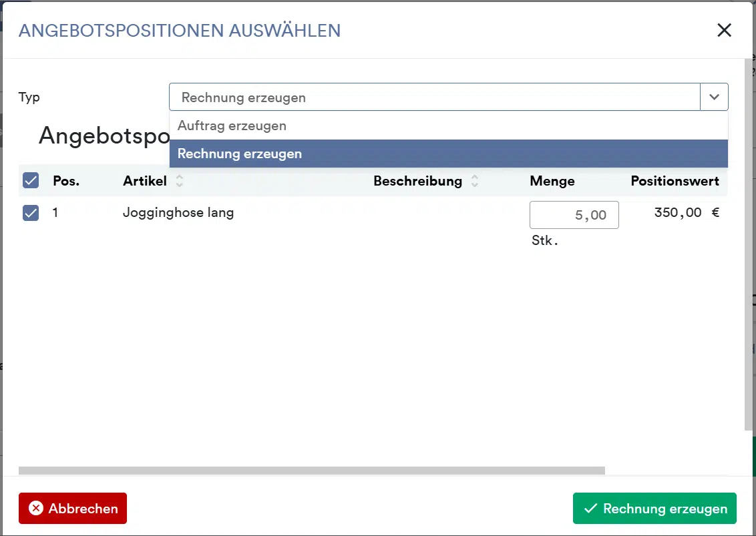The width and height of the screenshot is (756, 536).
Task: Open the Typ combo box
Action: 434,97
